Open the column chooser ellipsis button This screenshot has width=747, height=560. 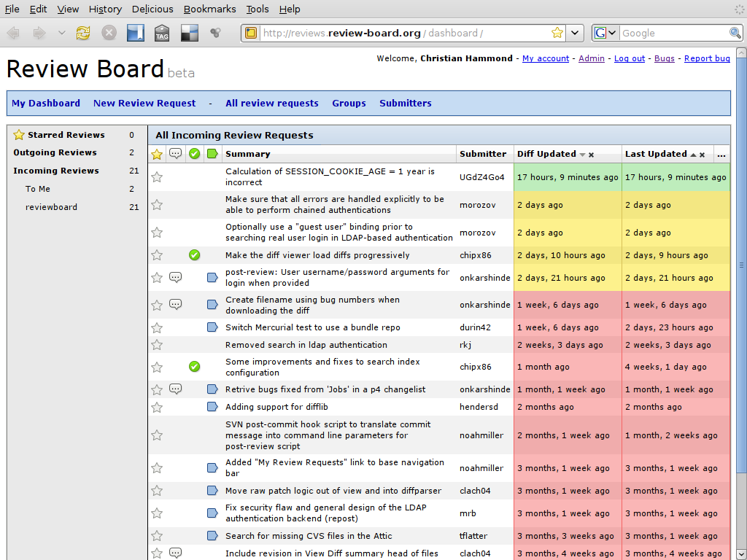[x=721, y=155]
